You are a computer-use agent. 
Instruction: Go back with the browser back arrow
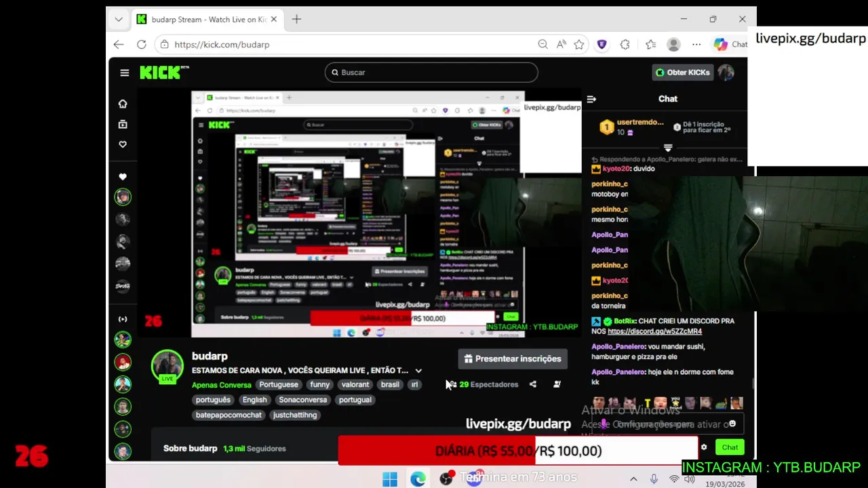[x=119, y=44]
